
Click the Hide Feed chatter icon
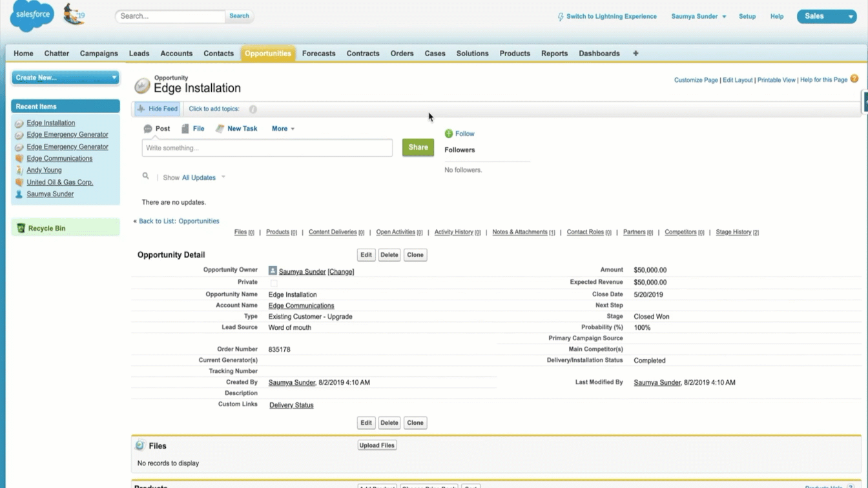coord(141,108)
